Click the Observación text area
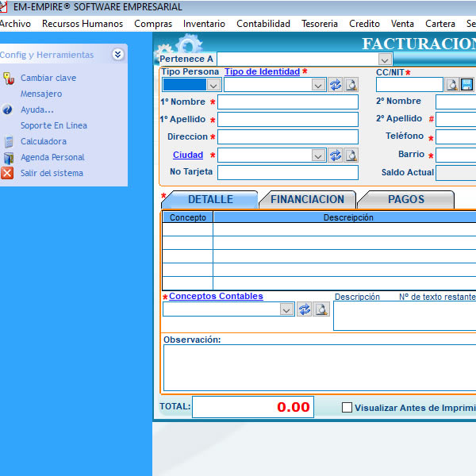Viewport: 476px width, 476px height. (317, 368)
